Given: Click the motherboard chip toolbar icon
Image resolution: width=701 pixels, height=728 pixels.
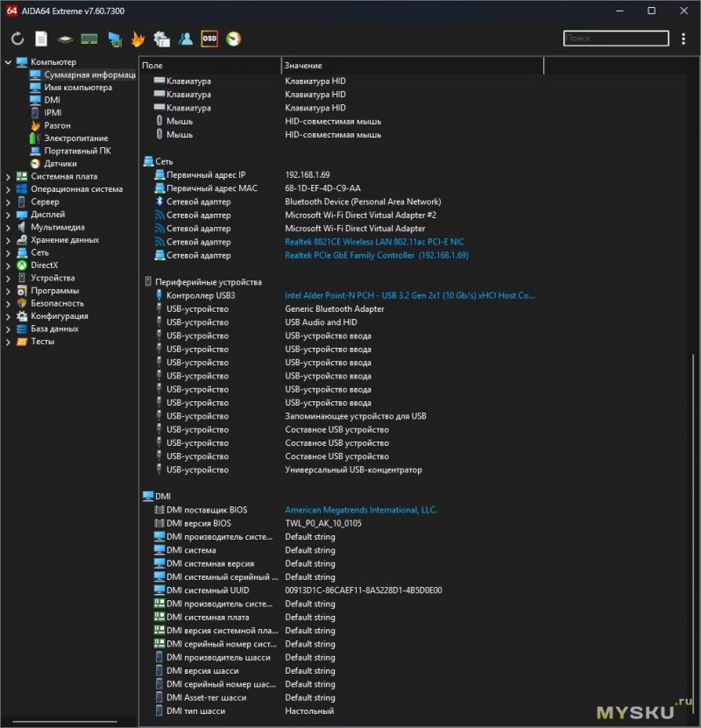Looking at the screenshot, I should click(65, 39).
